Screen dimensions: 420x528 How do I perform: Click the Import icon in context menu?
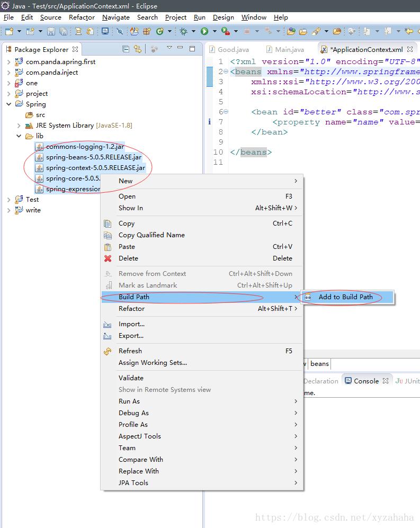[x=108, y=324]
